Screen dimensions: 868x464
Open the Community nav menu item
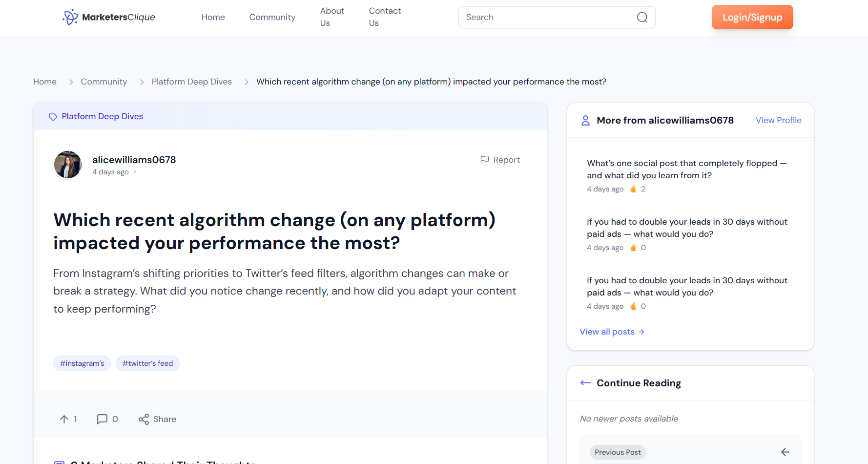[x=272, y=17]
